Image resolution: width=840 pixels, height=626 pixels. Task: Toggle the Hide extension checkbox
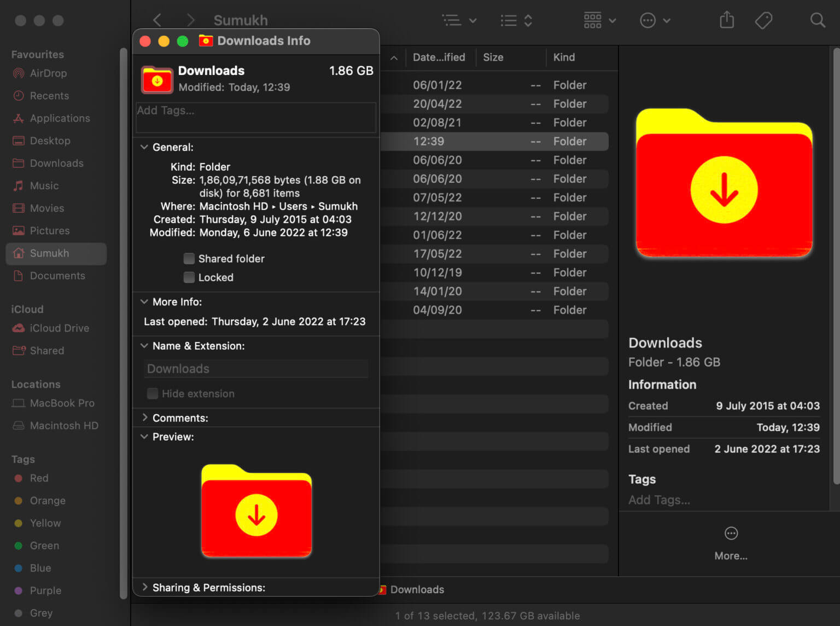pyautogui.click(x=153, y=394)
